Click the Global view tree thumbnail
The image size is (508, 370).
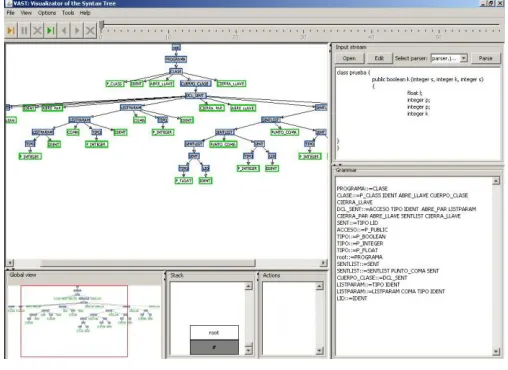84,321
